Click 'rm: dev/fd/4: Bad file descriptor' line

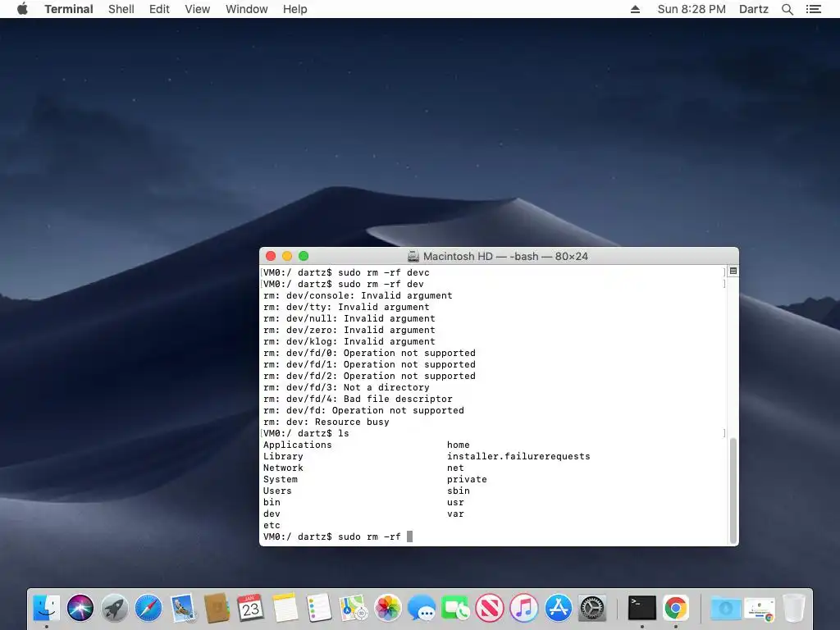(x=358, y=399)
